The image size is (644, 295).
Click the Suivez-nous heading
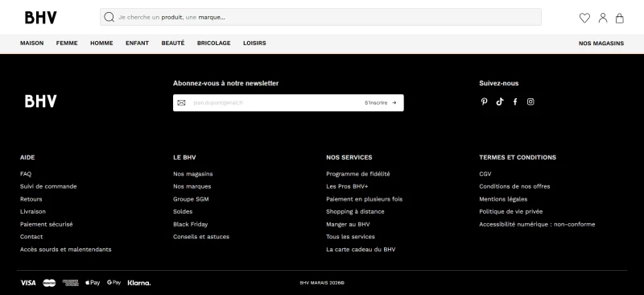(498, 83)
